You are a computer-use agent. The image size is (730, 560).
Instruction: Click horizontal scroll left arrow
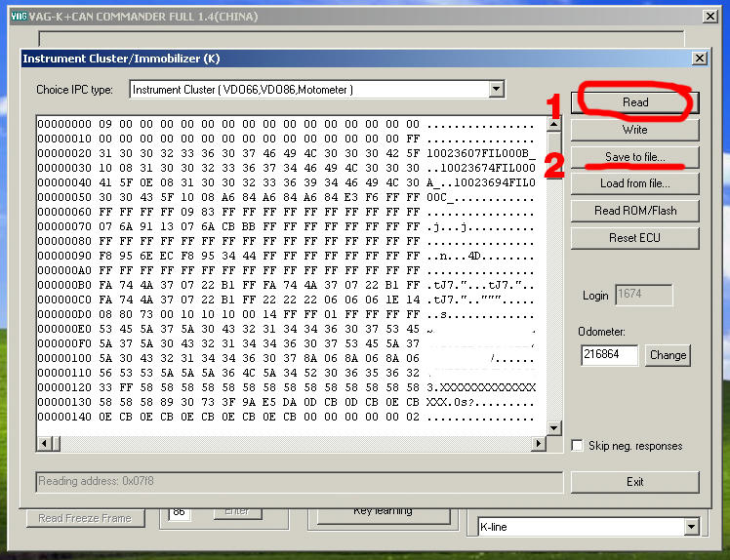pyautogui.click(x=44, y=444)
